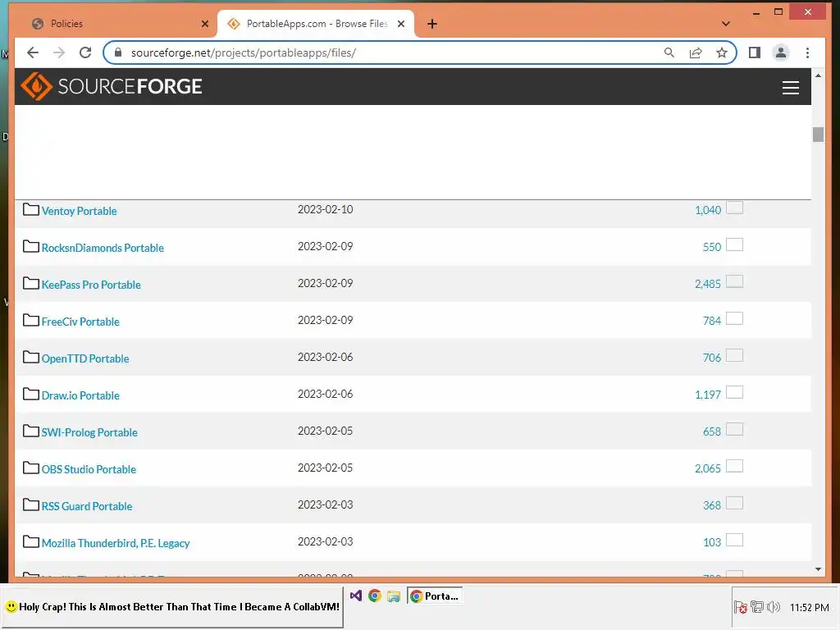Open the RocksnDiamonds Portable link
This screenshot has width=840, height=630.
(x=103, y=248)
